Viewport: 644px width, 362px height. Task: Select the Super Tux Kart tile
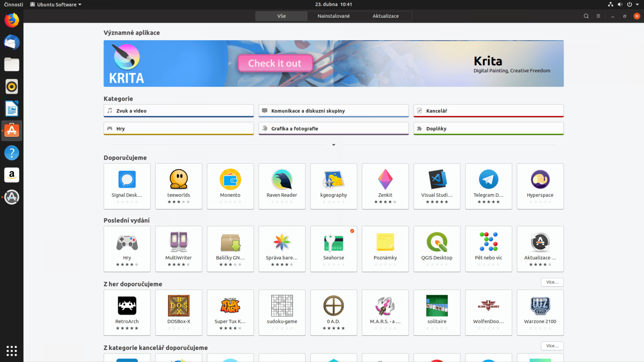click(230, 313)
